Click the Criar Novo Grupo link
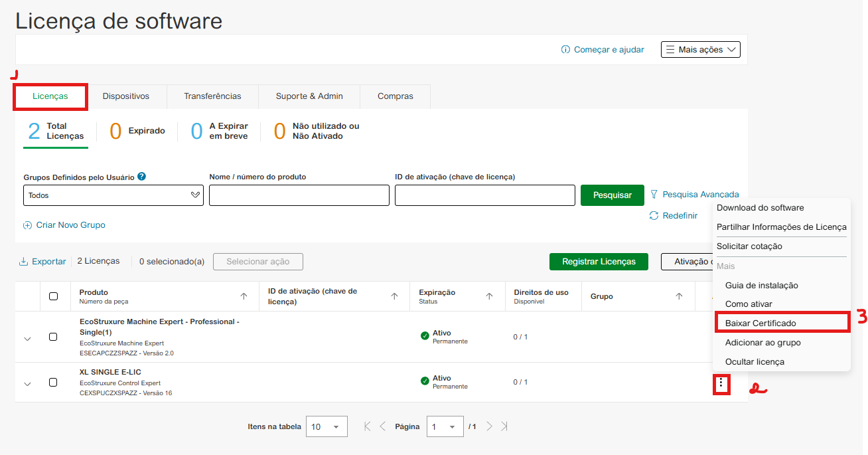This screenshot has width=868, height=455. point(71,225)
